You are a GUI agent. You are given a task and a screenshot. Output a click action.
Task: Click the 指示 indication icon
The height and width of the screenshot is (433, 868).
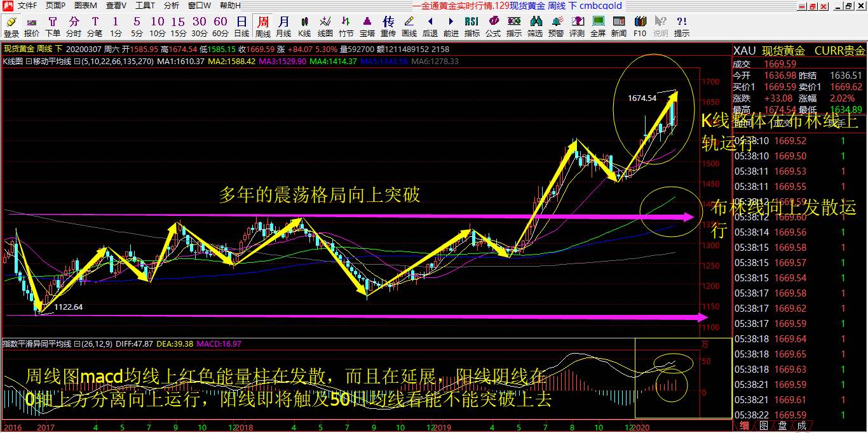point(514,27)
